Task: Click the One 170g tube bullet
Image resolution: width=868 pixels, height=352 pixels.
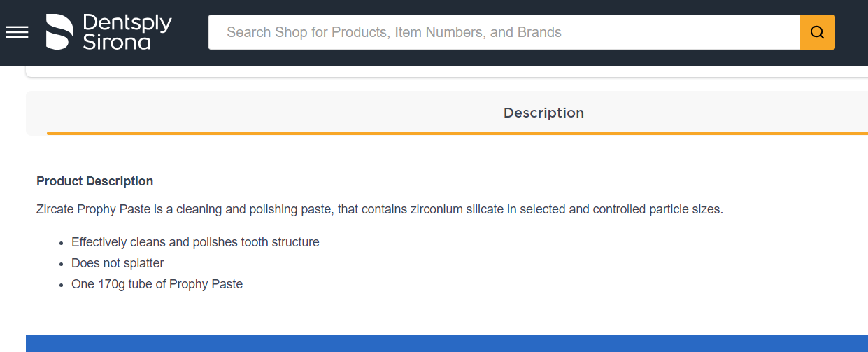Action: click(x=157, y=284)
